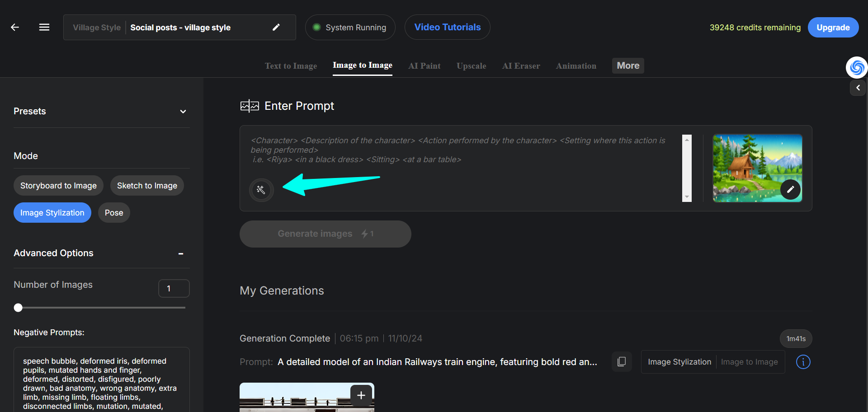The height and width of the screenshot is (412, 868).
Task: Open the Animation tab
Action: 576,66
